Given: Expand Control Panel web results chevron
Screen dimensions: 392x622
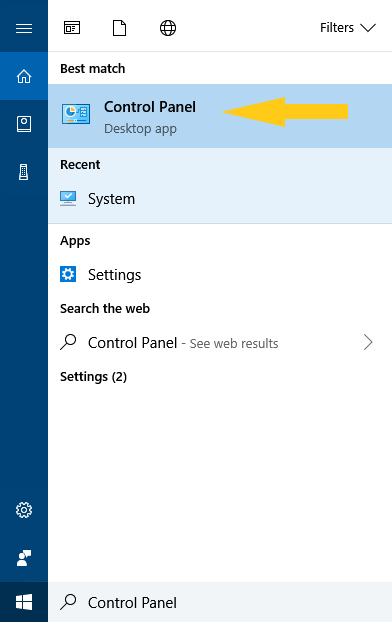Looking at the screenshot, I should (x=368, y=342).
